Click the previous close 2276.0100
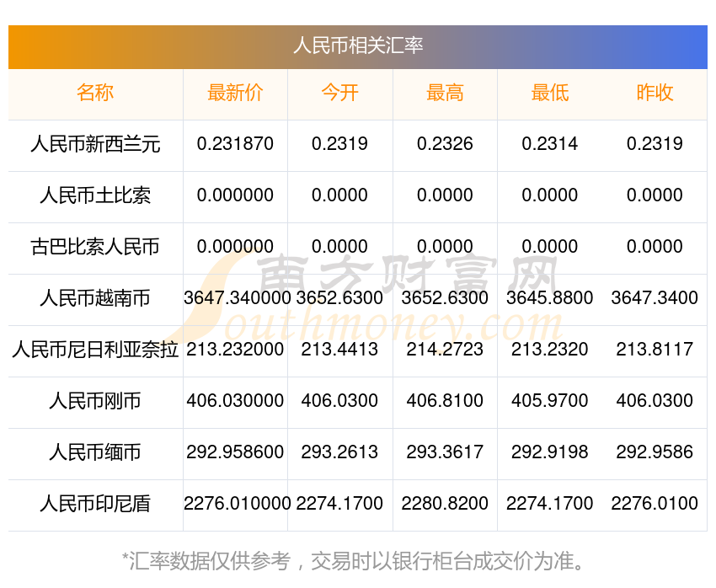 655,503
